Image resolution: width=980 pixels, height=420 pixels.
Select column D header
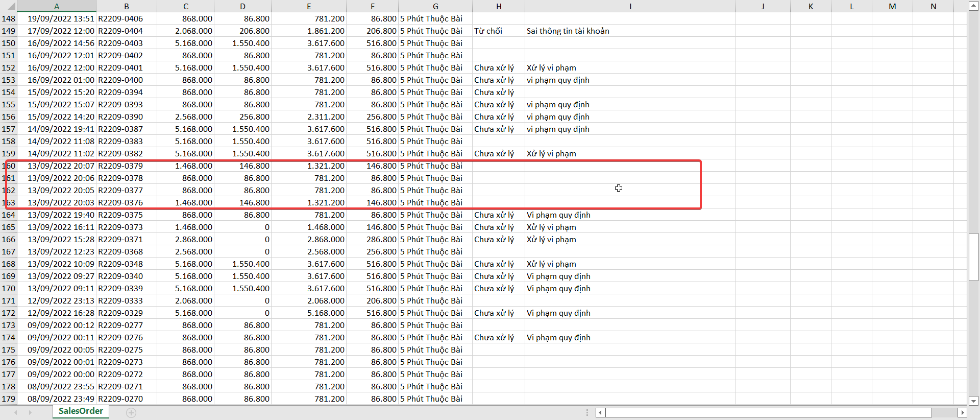(242, 6)
